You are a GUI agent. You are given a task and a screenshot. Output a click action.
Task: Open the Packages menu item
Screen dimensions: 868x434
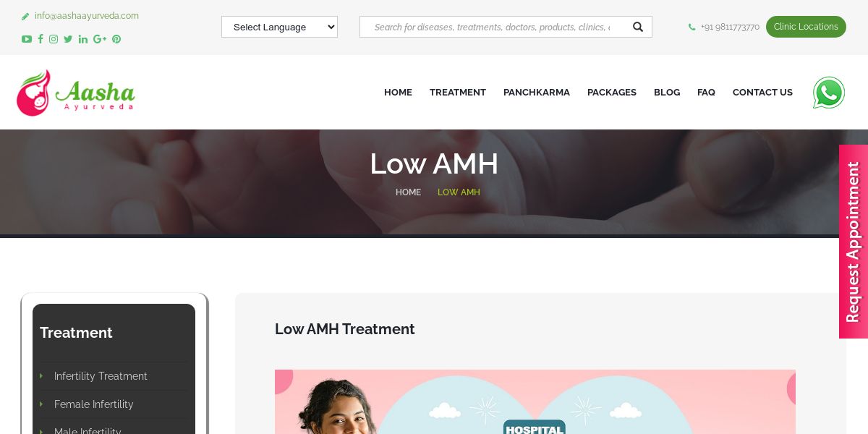point(612,93)
